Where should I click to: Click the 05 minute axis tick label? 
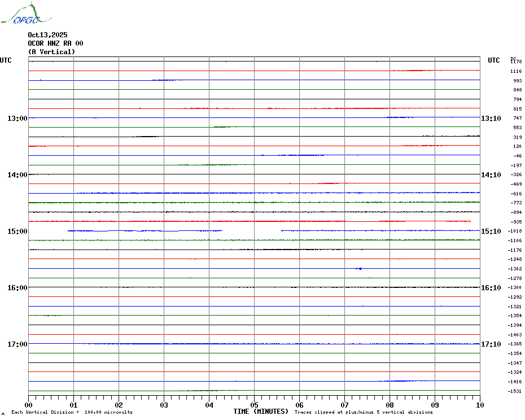[x=254, y=405]
